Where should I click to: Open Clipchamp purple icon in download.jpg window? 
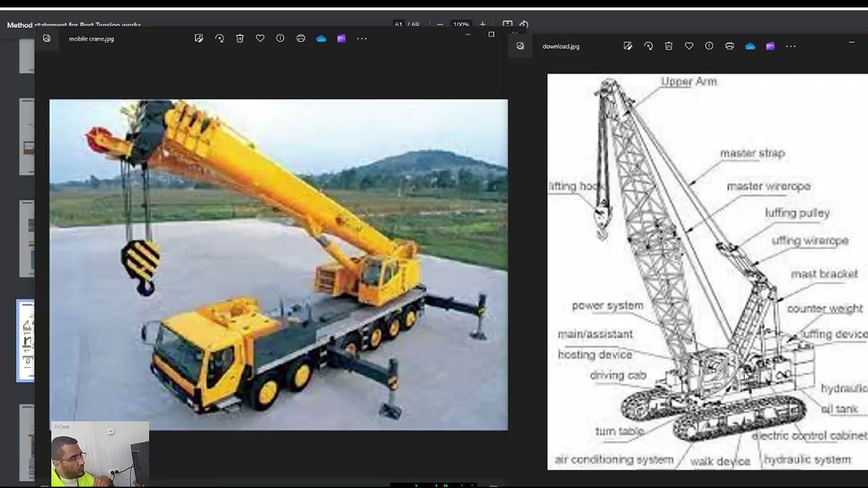(x=770, y=46)
